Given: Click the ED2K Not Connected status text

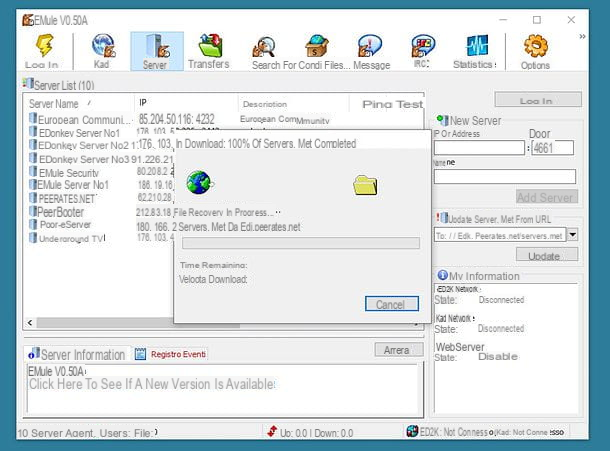Looking at the screenshot, I should (454, 432).
